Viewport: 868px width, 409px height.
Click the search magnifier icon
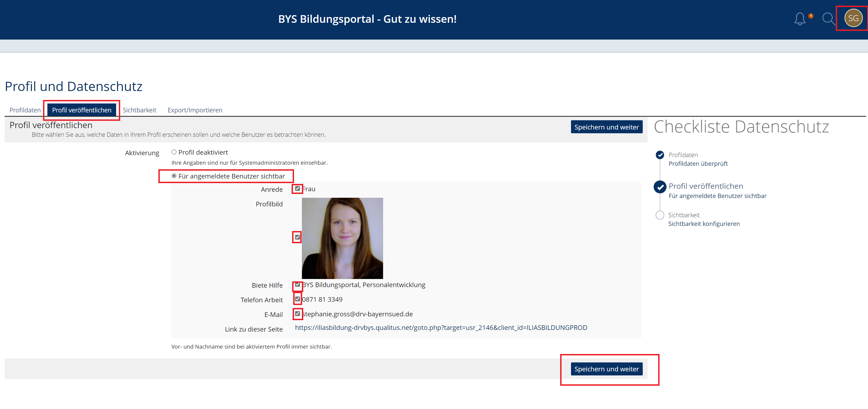point(828,18)
